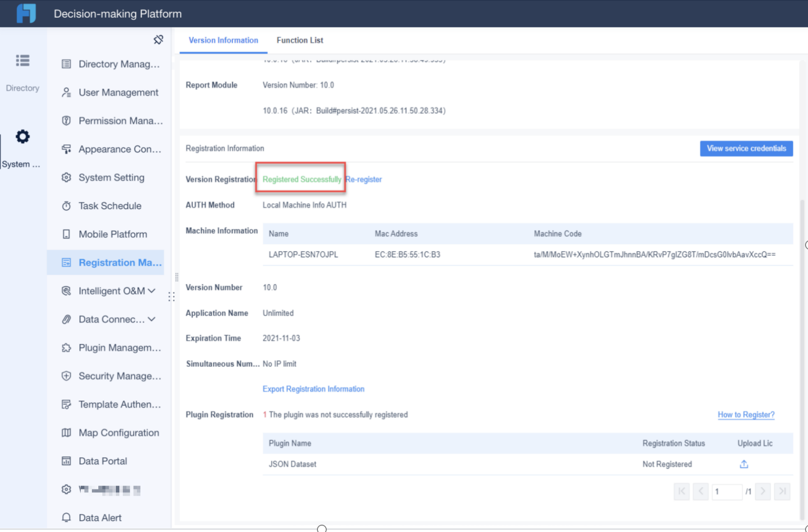Click the Data Alert bell icon
The image size is (808, 532).
67,517
